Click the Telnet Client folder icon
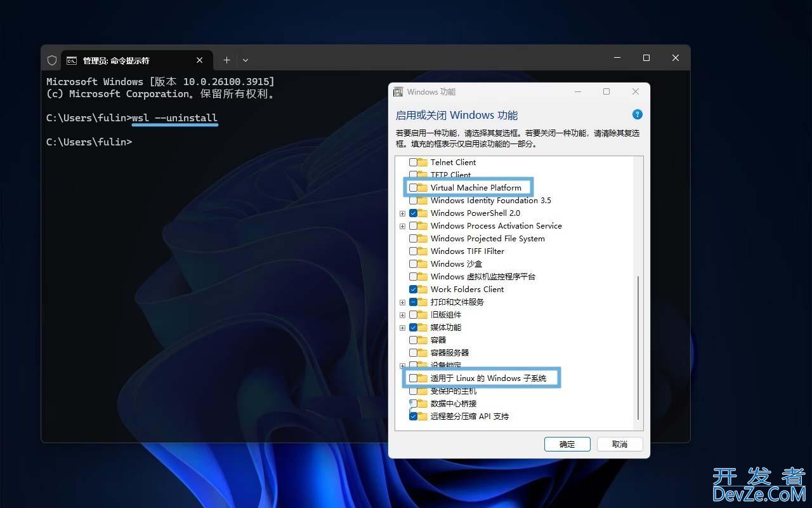The height and width of the screenshot is (508, 812). (x=422, y=163)
